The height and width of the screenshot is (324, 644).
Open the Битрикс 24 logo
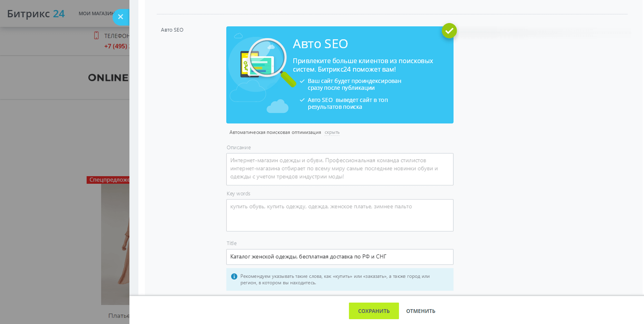tap(36, 14)
